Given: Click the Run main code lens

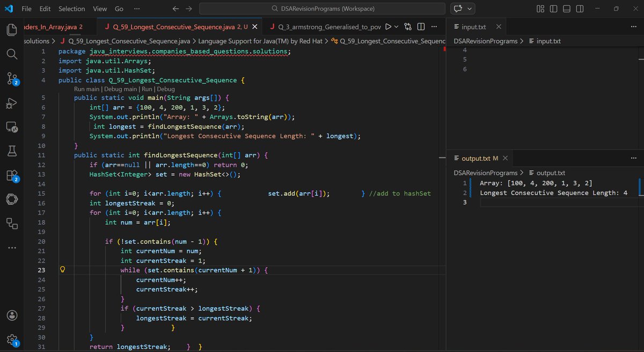Looking at the screenshot, I should click(x=86, y=89).
